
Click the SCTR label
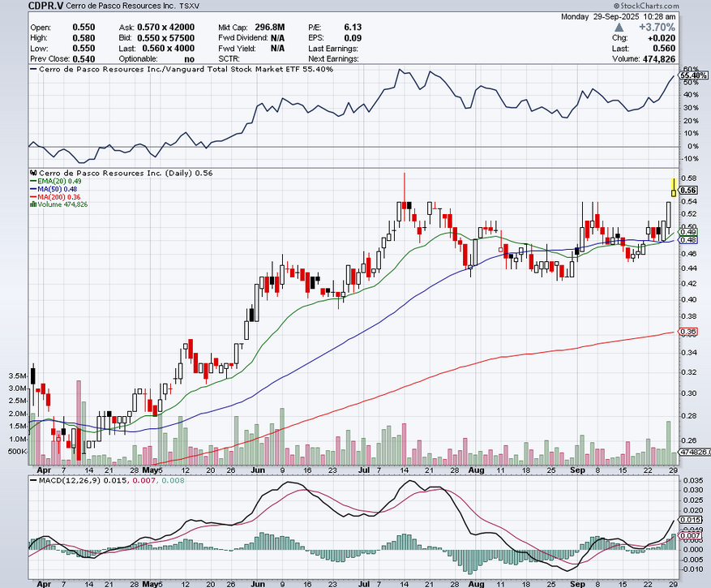point(229,59)
